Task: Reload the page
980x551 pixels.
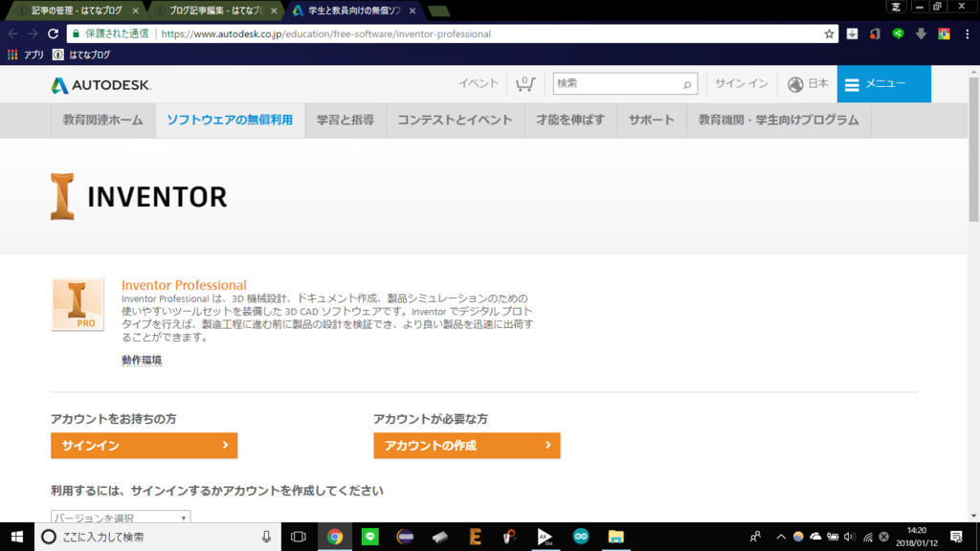Action: click(x=54, y=33)
